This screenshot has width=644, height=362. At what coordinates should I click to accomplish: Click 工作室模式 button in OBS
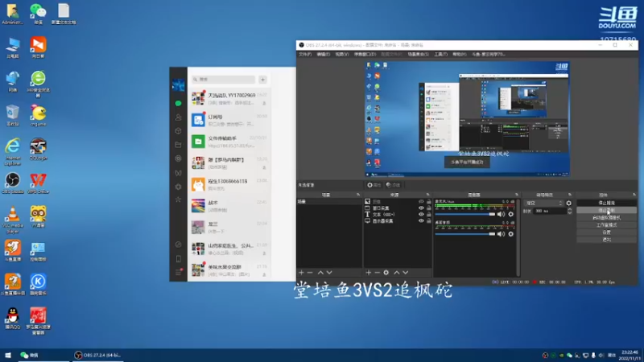click(x=607, y=225)
